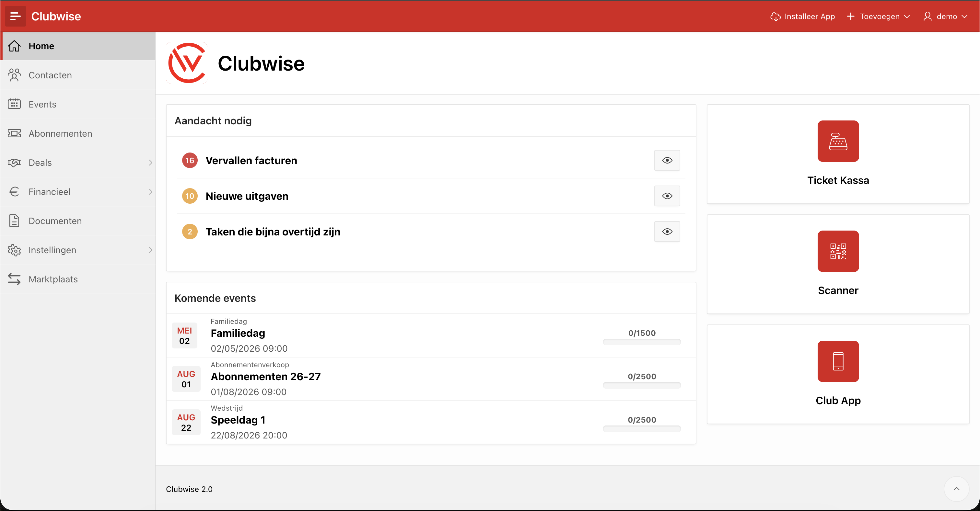This screenshot has width=980, height=511.
Task: Click the date 02/05/2026 09:00
Action: pyautogui.click(x=249, y=349)
